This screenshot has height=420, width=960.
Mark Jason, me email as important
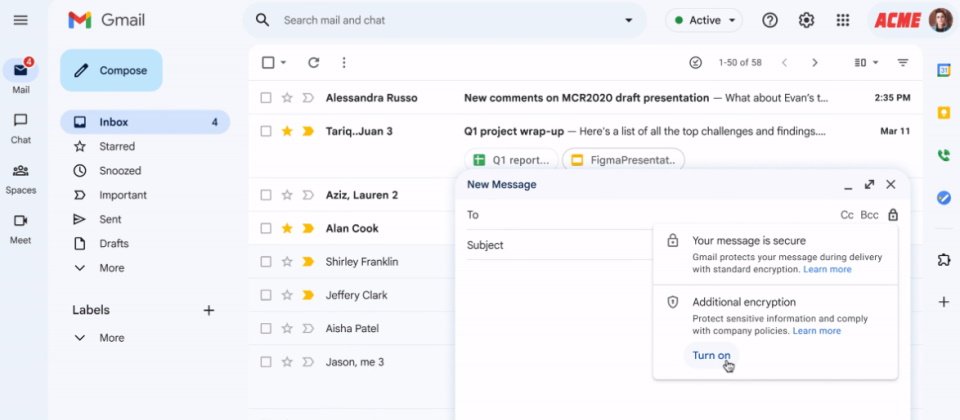pos(308,362)
